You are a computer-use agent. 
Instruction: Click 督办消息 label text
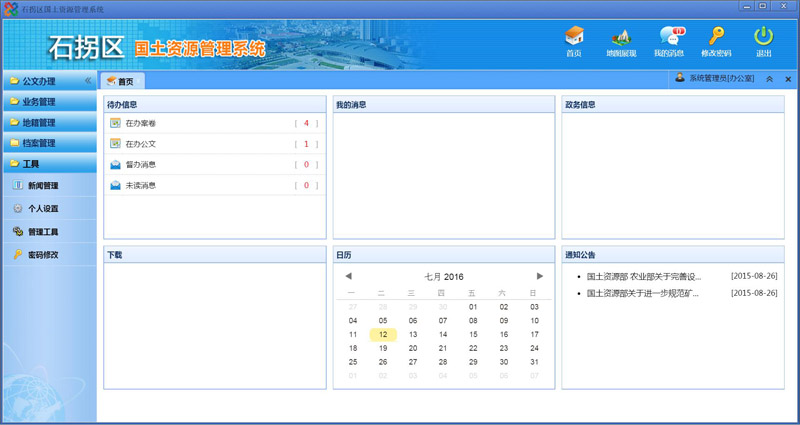[141, 165]
